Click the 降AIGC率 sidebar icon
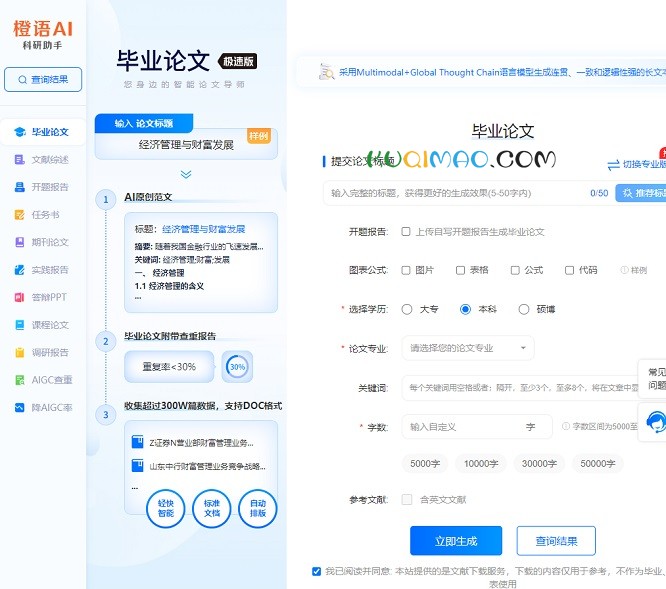 pos(20,408)
